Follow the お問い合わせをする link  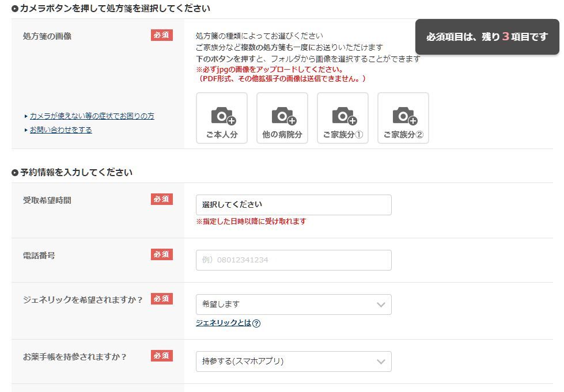pos(60,130)
